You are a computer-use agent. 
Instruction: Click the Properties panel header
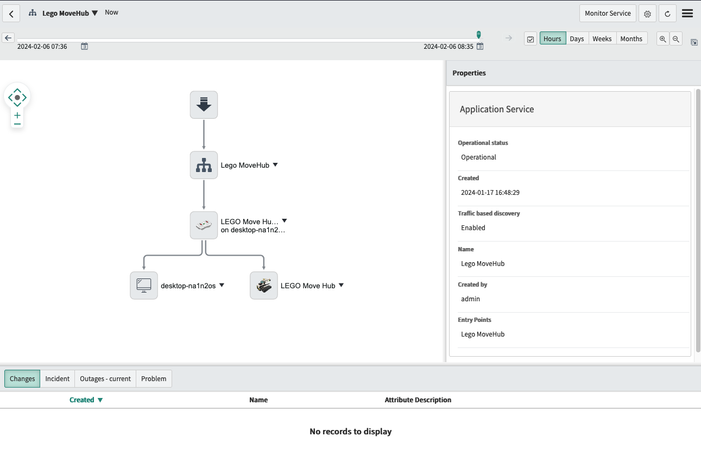click(574, 73)
